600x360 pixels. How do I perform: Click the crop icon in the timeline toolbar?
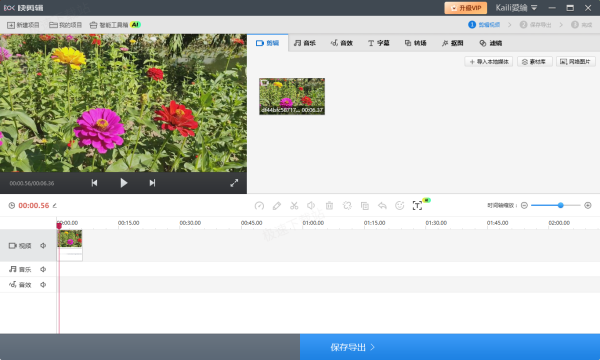tap(347, 206)
